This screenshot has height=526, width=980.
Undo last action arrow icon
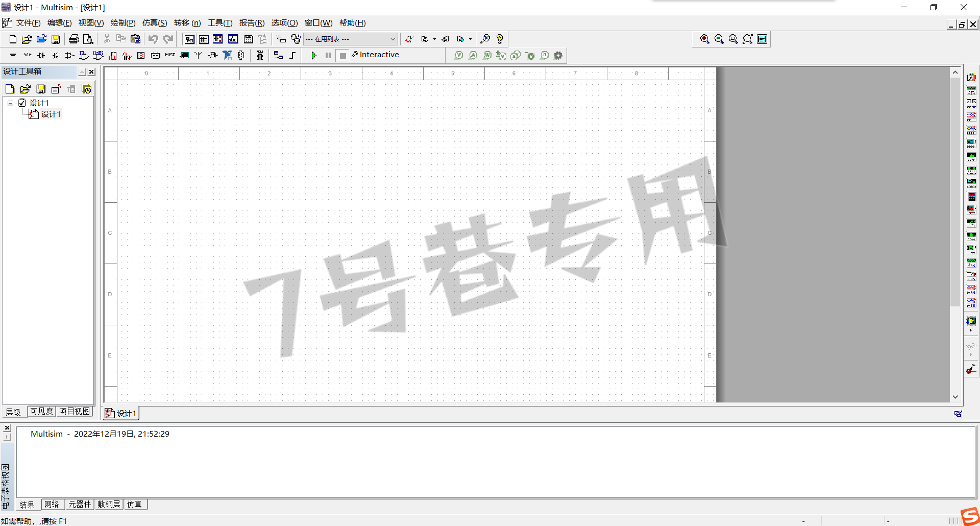tap(153, 39)
